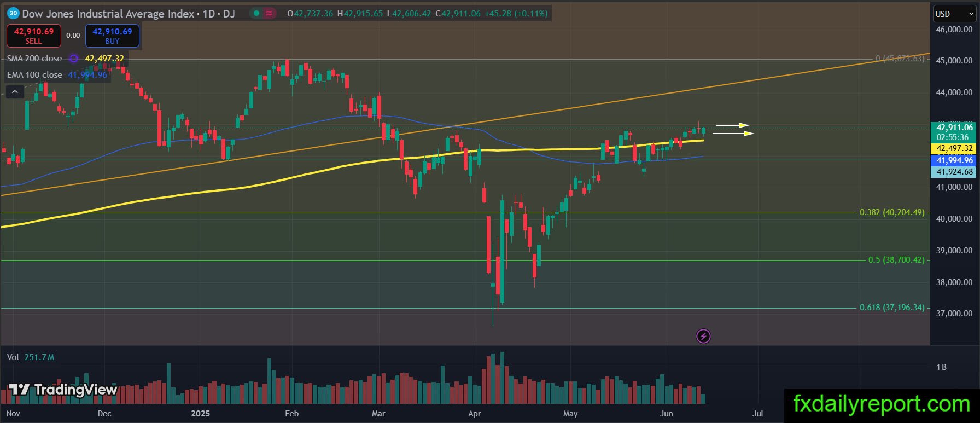Click the Jul label on the time axis
The width and height of the screenshot is (980, 423).
click(758, 414)
